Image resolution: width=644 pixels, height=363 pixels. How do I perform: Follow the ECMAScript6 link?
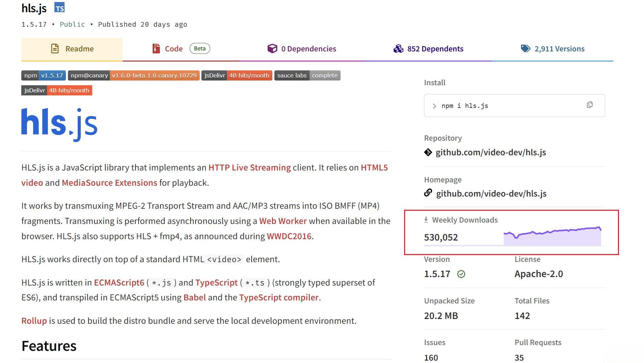pos(119,283)
